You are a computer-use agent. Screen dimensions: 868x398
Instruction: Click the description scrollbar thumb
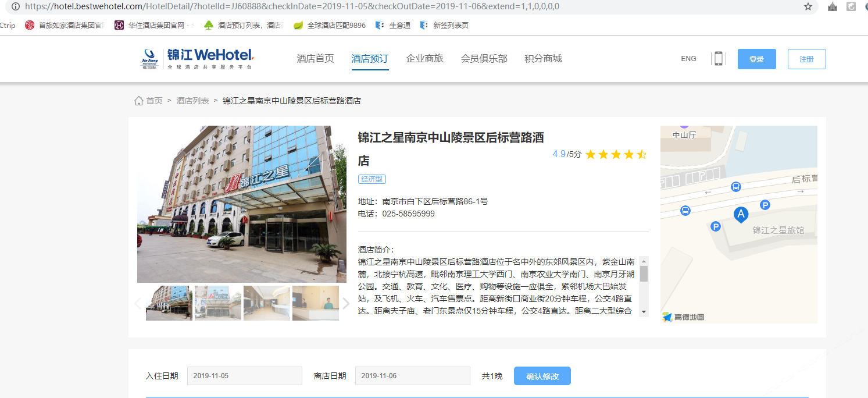644,273
